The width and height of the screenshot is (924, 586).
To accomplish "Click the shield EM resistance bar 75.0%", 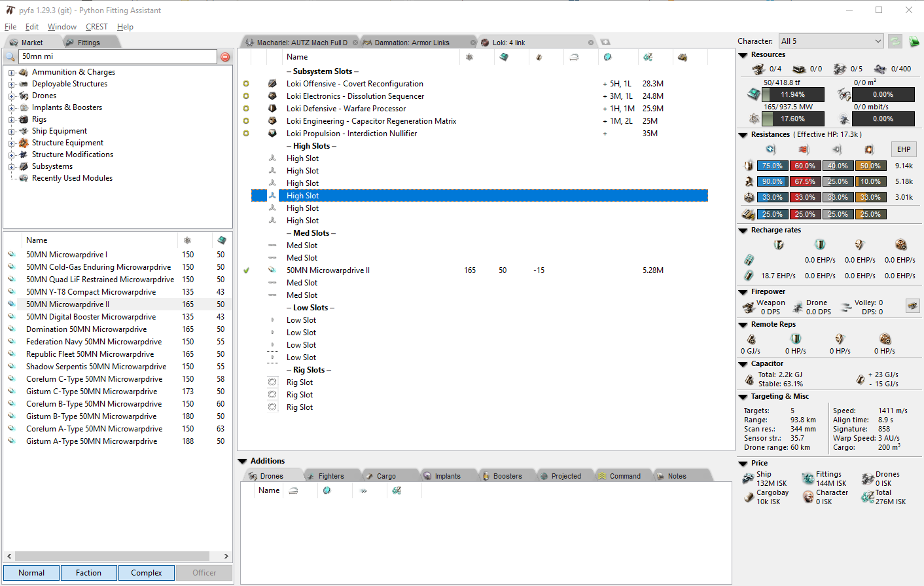I will (x=772, y=166).
